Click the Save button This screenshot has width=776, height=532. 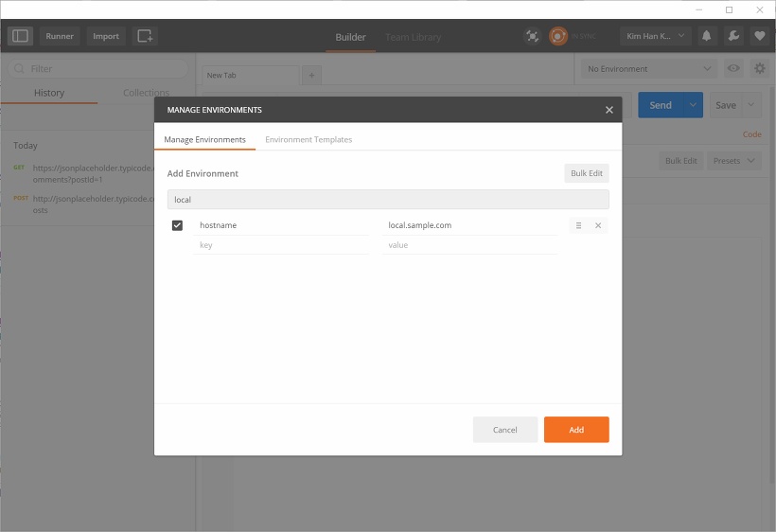(726, 105)
